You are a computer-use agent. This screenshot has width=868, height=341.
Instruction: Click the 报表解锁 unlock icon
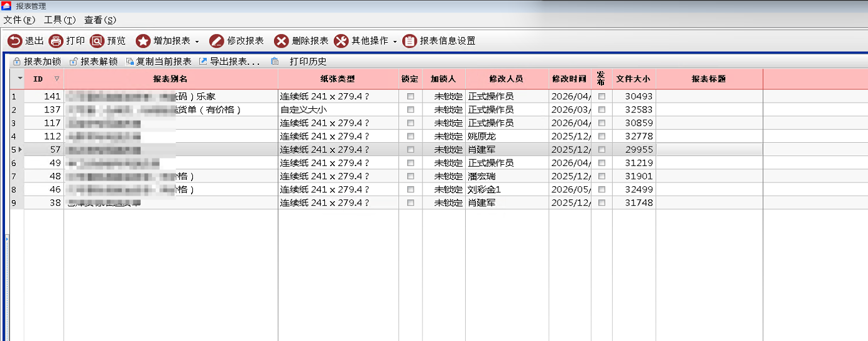coord(74,62)
